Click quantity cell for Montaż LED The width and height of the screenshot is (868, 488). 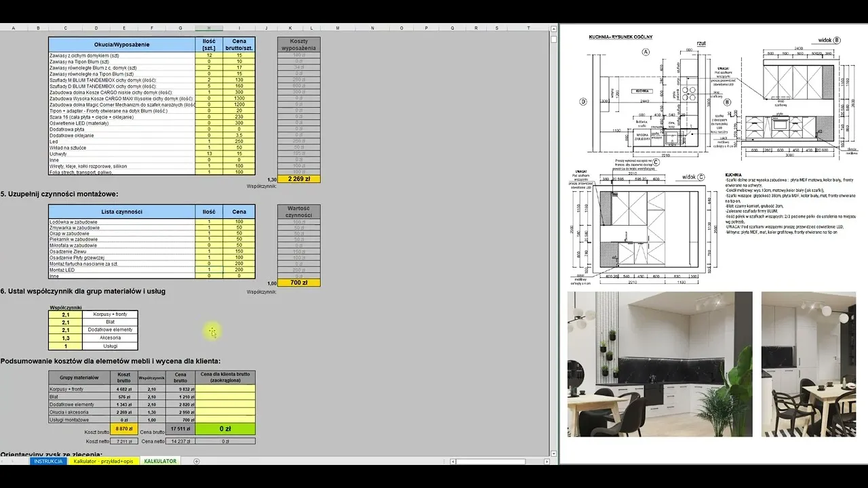tap(209, 270)
